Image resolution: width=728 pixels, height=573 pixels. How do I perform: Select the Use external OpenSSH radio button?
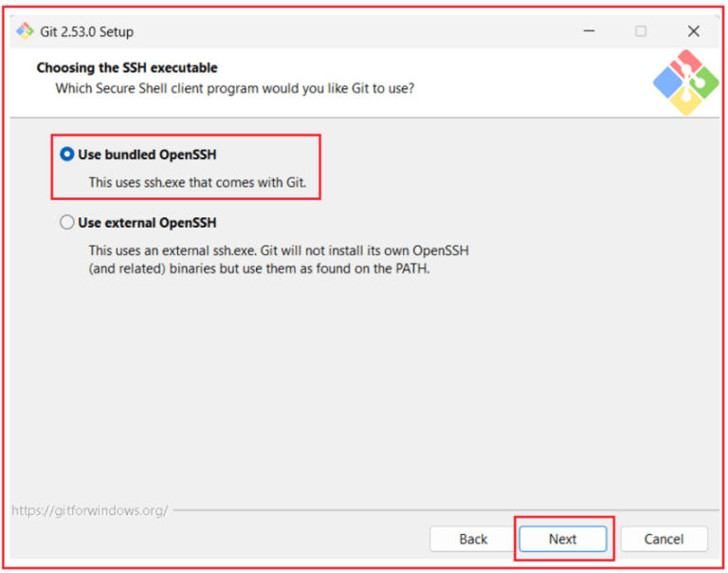(67, 223)
